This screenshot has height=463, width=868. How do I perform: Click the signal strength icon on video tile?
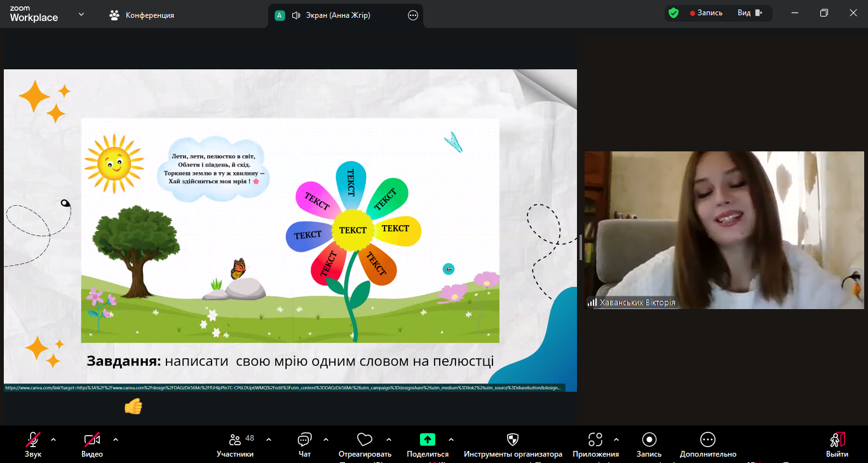(x=592, y=303)
